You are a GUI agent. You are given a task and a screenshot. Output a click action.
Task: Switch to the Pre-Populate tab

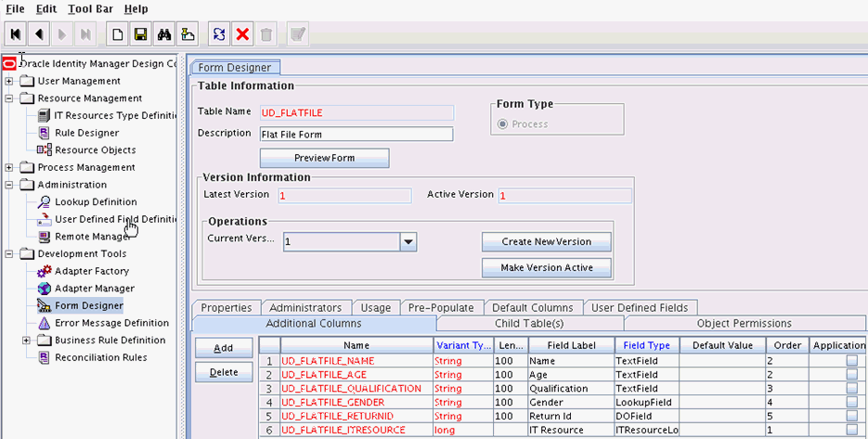[x=441, y=308]
